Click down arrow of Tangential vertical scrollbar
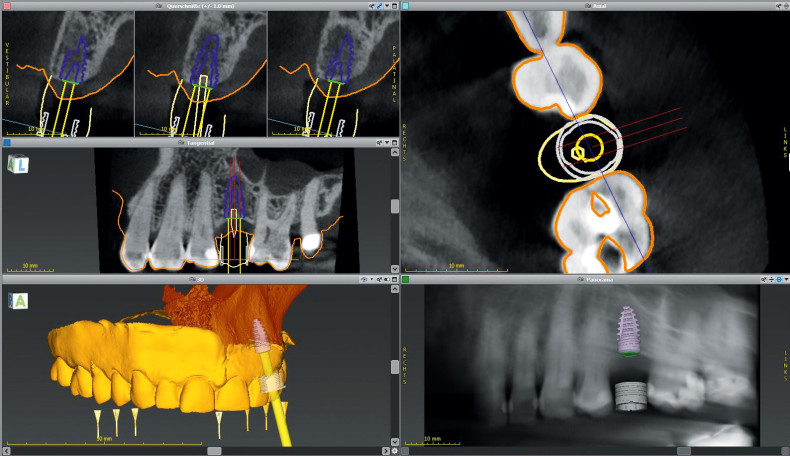Screen dimensions: 790x456 click(394, 269)
